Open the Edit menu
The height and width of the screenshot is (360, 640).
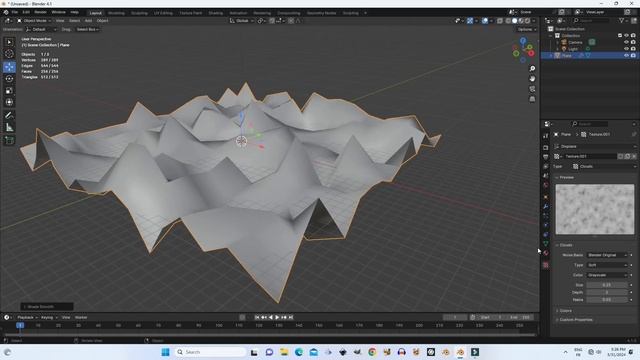pos(26,12)
